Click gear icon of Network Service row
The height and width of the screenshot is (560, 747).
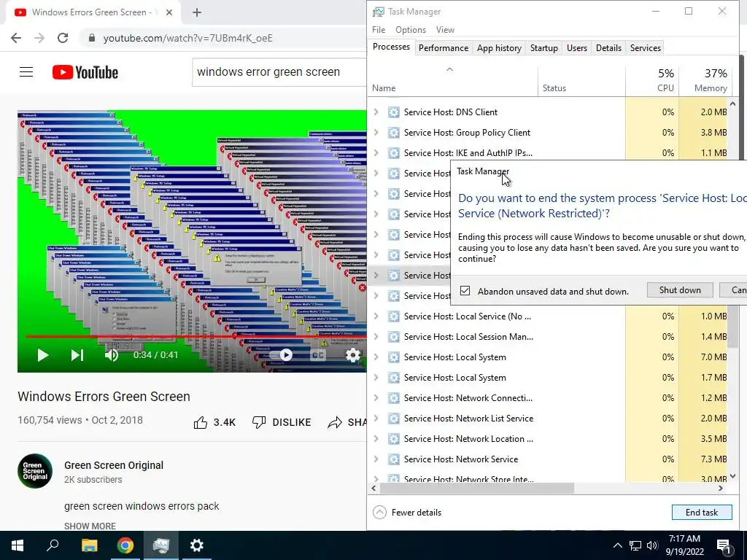(x=393, y=459)
